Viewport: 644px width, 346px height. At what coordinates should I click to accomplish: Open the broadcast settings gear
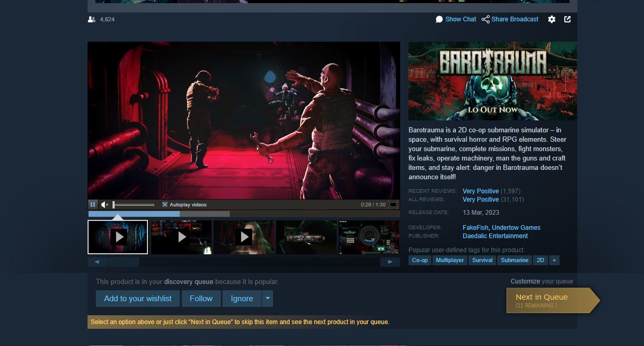[x=552, y=19]
